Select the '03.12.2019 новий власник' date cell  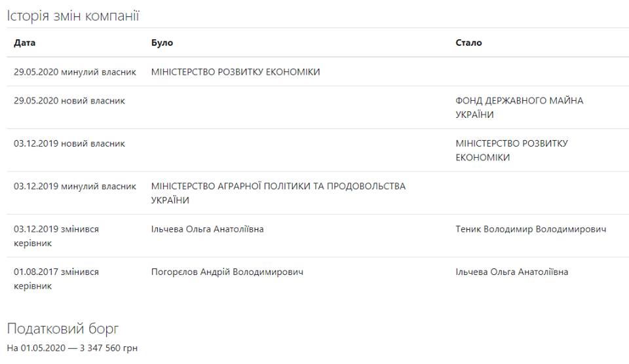[x=69, y=143]
